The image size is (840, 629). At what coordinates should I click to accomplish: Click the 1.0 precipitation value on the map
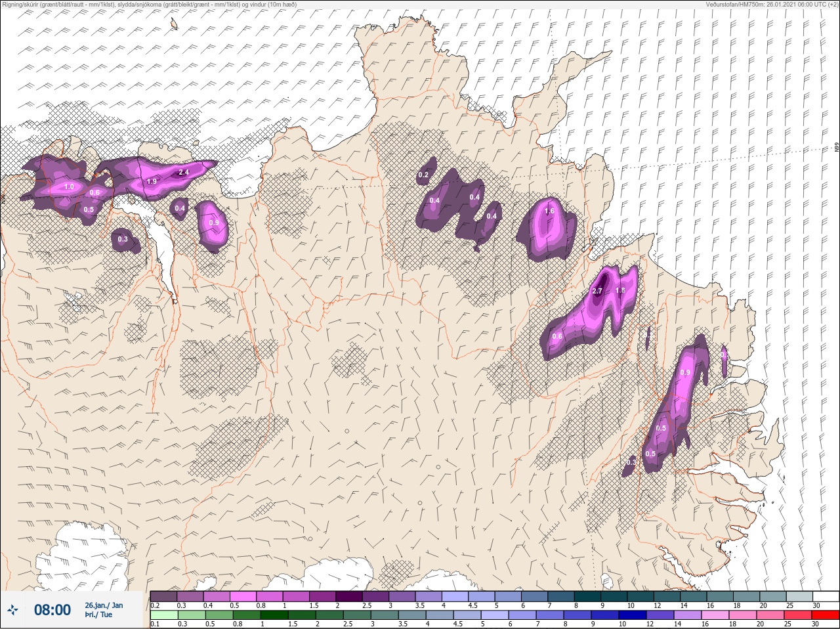pos(69,187)
